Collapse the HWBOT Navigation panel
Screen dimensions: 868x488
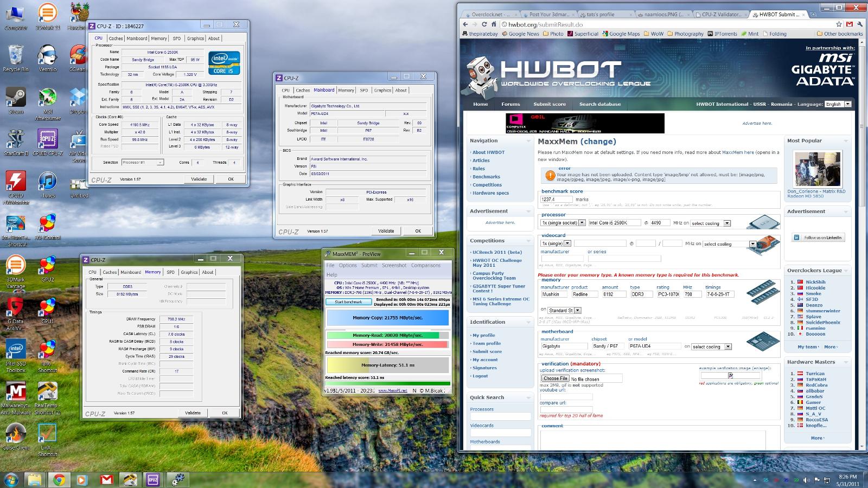528,141
